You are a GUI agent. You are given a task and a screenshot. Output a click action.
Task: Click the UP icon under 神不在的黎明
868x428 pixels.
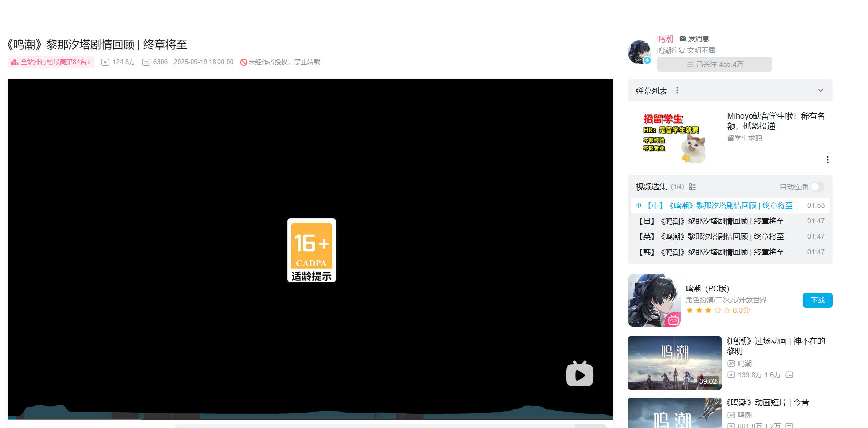click(731, 364)
